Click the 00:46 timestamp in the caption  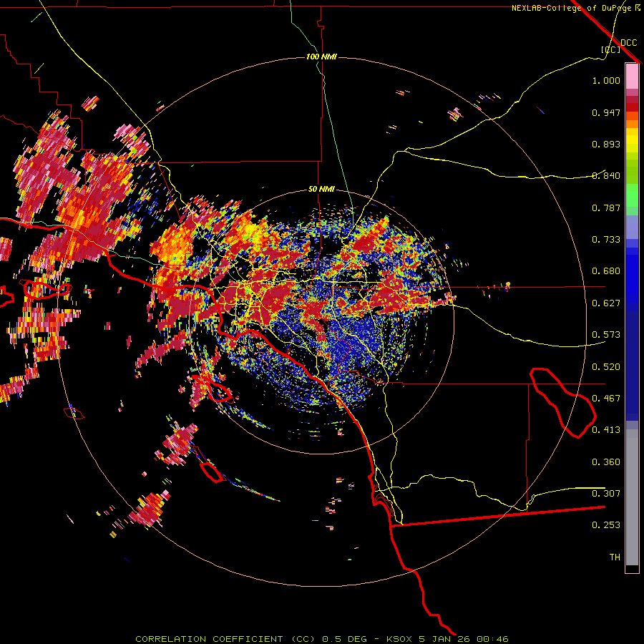click(493, 639)
